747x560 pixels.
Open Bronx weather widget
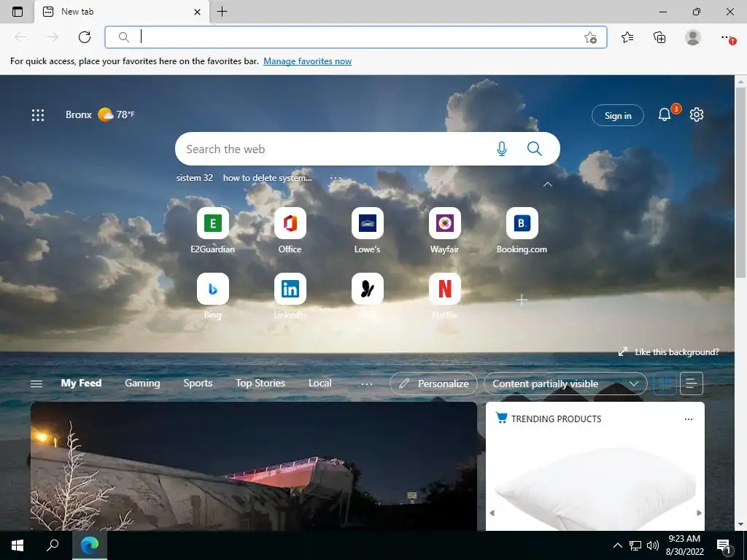click(x=100, y=114)
